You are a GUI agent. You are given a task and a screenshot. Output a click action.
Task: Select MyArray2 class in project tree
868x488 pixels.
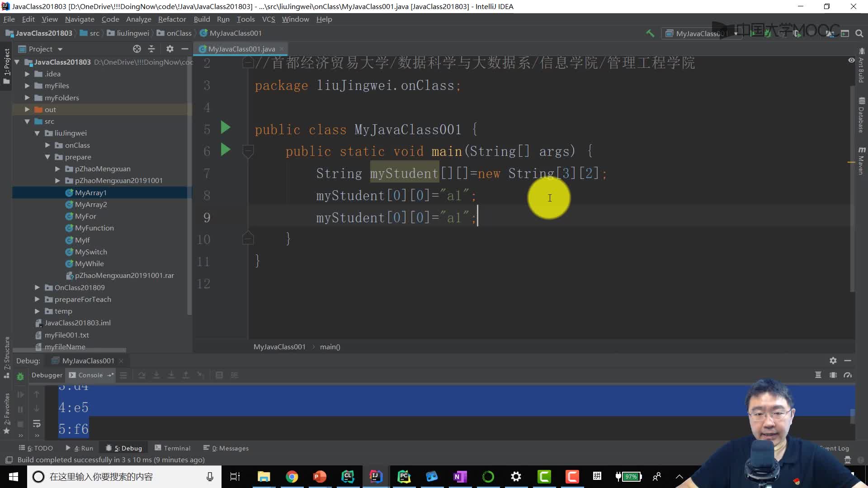[91, 204]
